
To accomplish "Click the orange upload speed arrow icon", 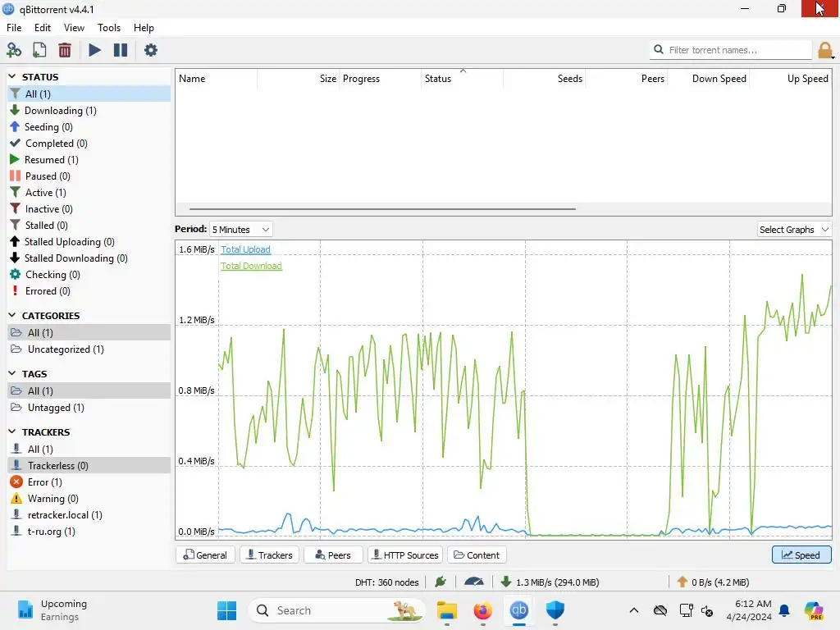I will pyautogui.click(x=682, y=582).
